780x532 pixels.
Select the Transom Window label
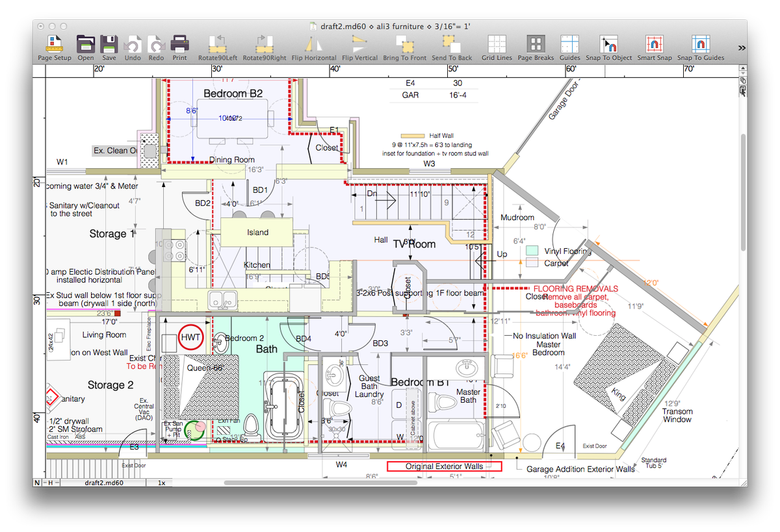click(x=677, y=415)
